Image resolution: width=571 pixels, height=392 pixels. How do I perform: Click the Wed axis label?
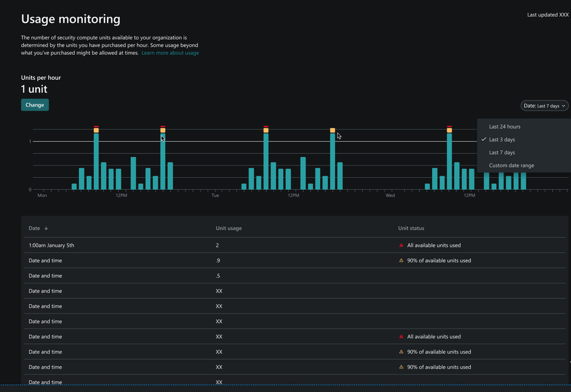(390, 195)
